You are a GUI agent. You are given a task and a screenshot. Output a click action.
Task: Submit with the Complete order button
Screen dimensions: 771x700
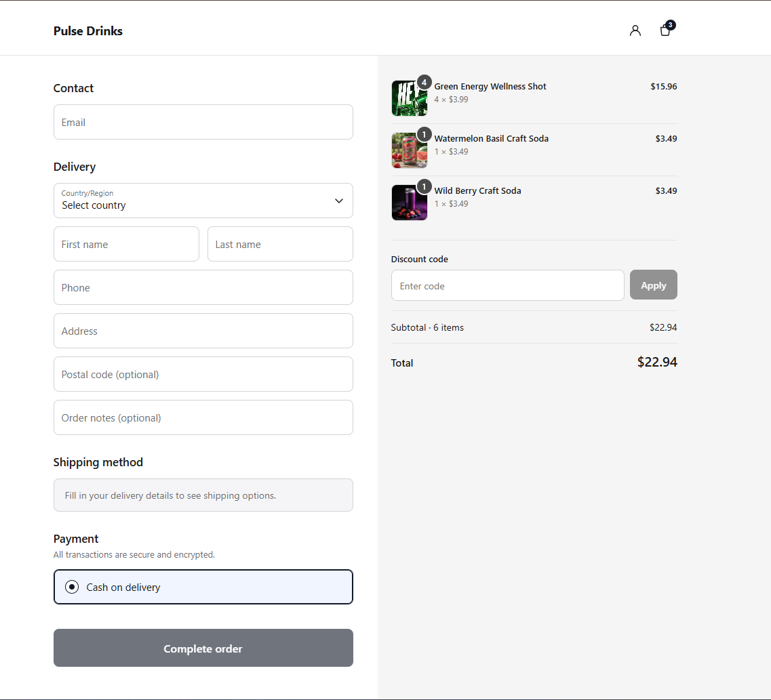coord(203,648)
